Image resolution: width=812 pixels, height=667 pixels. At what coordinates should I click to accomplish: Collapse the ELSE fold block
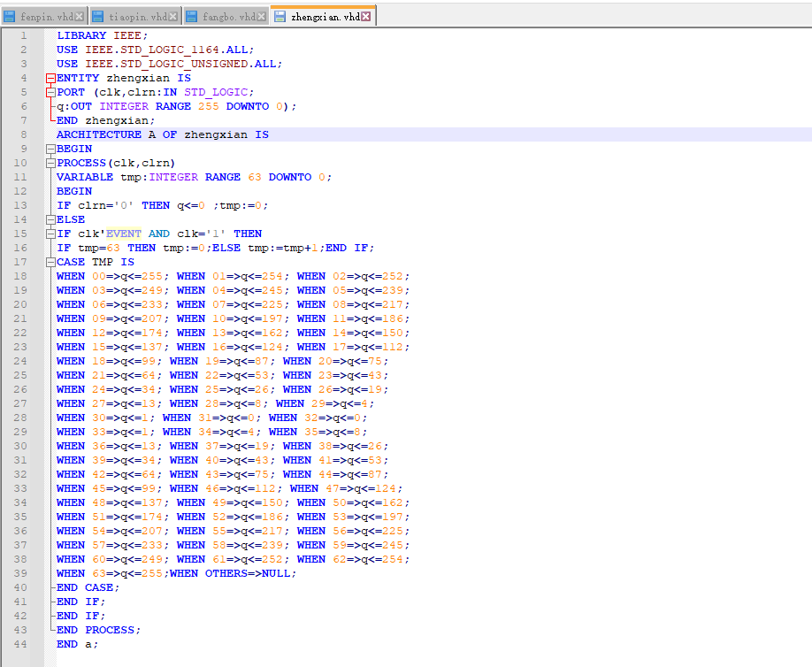(50, 219)
